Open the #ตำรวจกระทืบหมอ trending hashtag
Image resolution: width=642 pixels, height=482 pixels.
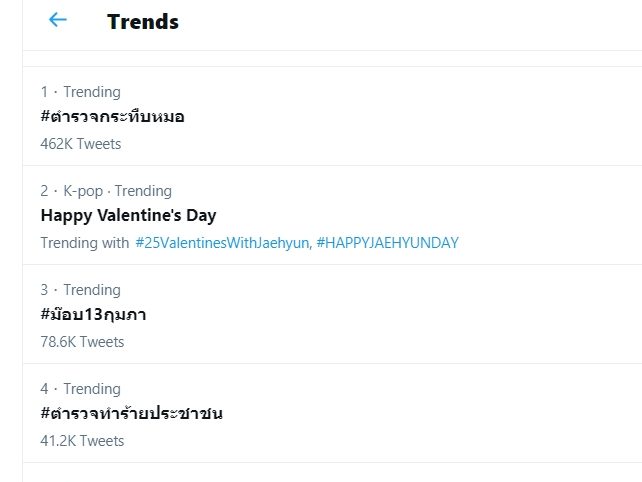coord(112,116)
